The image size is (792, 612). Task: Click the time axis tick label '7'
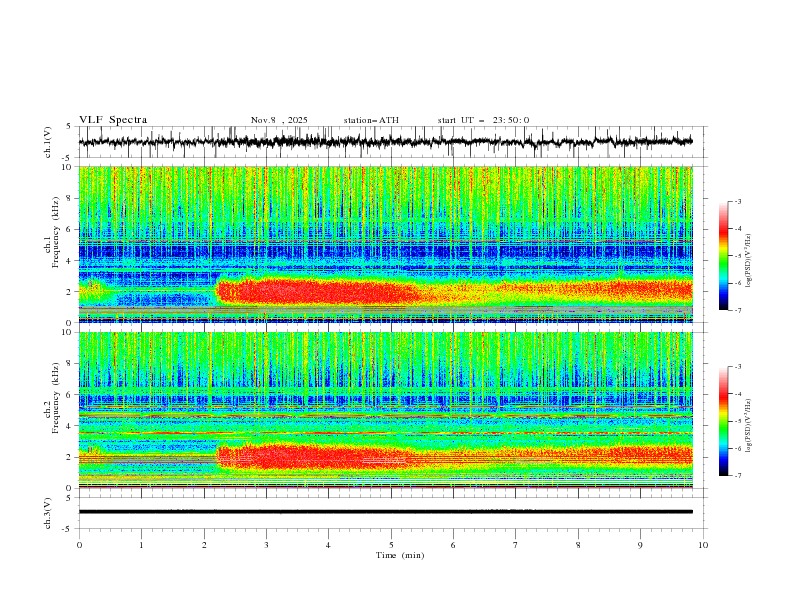pyautogui.click(x=516, y=545)
